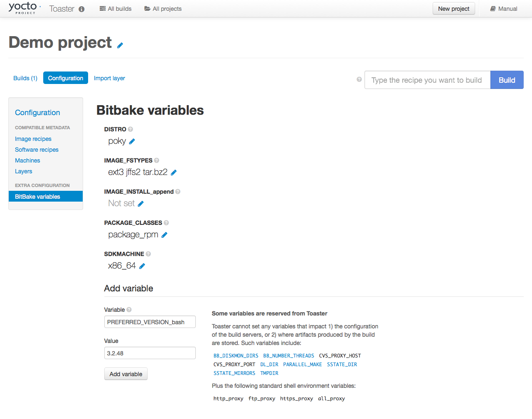
Task: Focus the recipe name input field
Action: 427,80
